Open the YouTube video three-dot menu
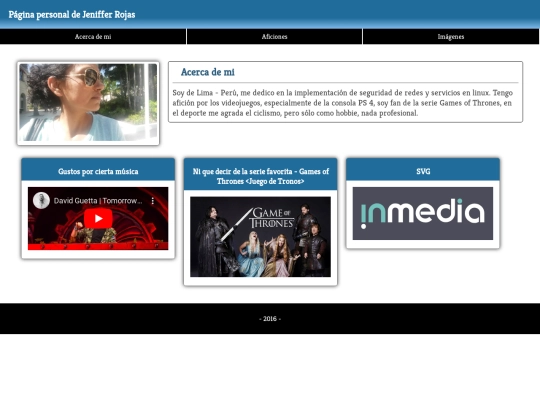 [x=153, y=201]
